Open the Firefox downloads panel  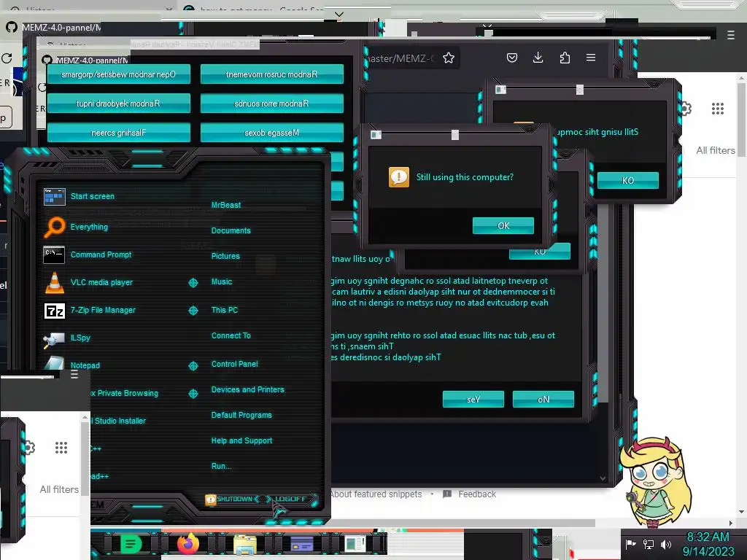point(538,58)
